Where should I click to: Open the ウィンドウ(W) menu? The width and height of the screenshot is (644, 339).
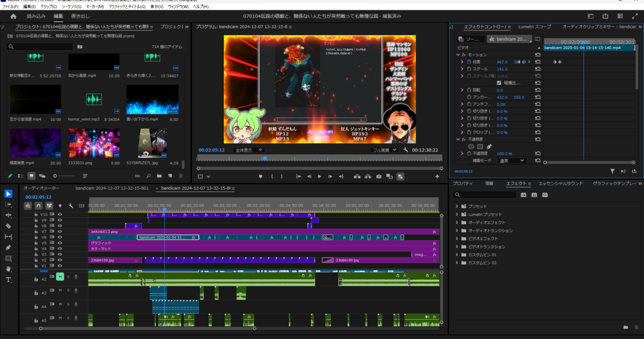[x=179, y=7]
